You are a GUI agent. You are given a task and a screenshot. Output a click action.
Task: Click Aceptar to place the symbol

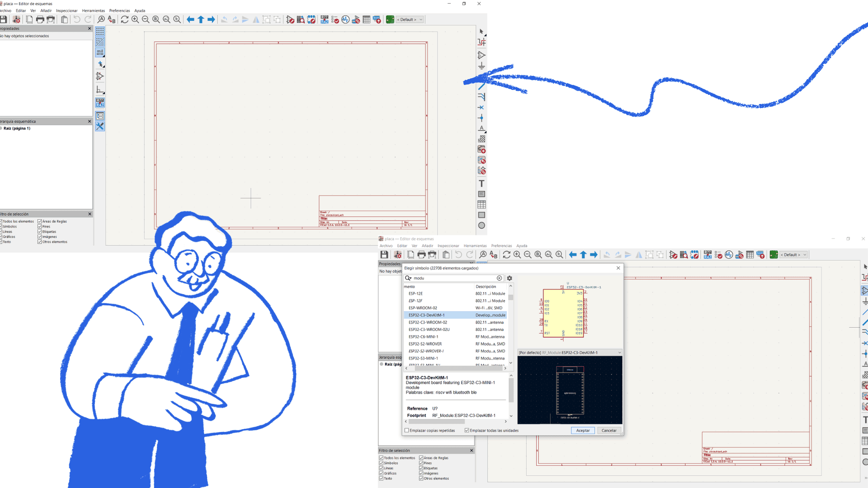pyautogui.click(x=583, y=431)
